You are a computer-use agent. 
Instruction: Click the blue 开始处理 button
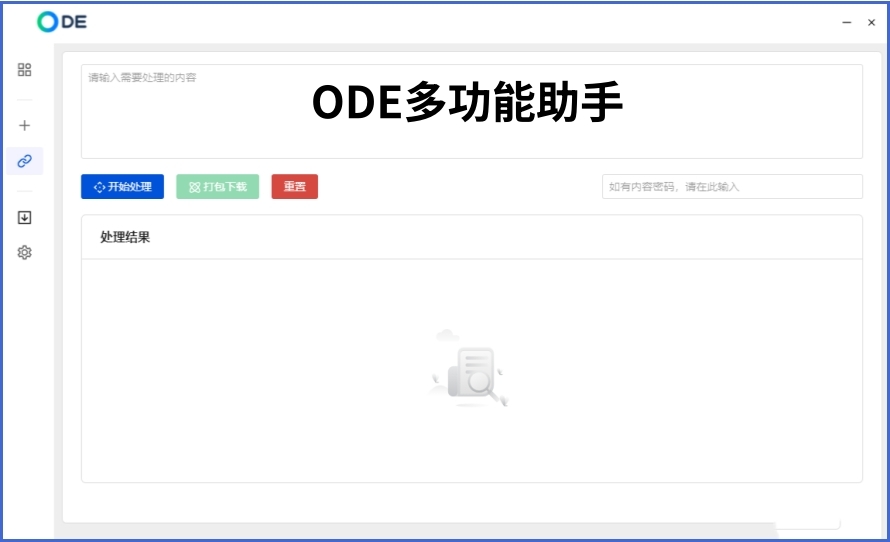tap(123, 187)
